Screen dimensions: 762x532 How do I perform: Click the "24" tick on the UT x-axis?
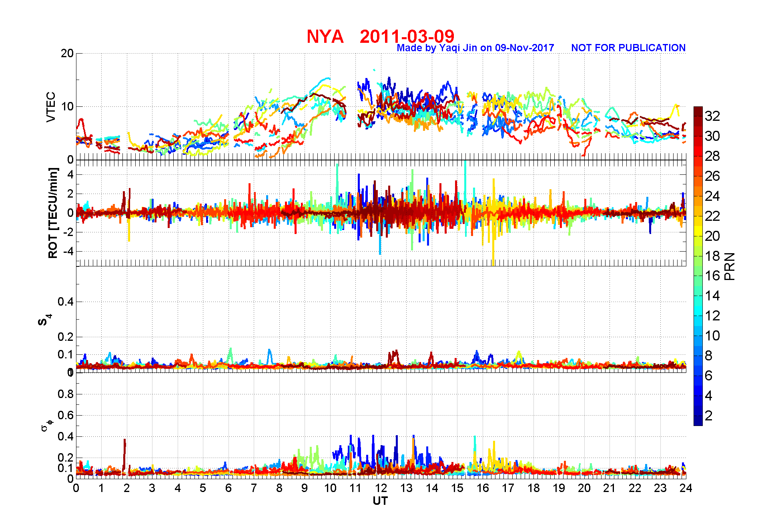[686, 488]
